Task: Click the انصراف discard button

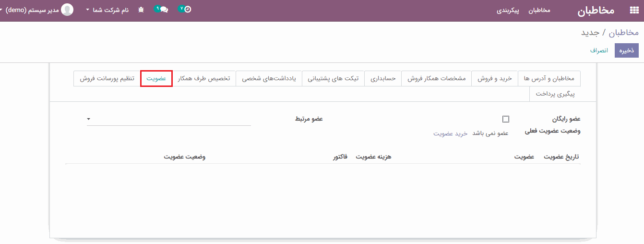Action: click(x=599, y=50)
